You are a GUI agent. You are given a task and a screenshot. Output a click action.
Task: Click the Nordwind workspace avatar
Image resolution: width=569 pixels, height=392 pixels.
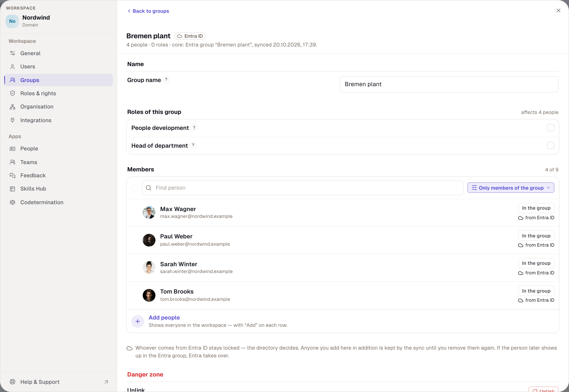click(12, 21)
